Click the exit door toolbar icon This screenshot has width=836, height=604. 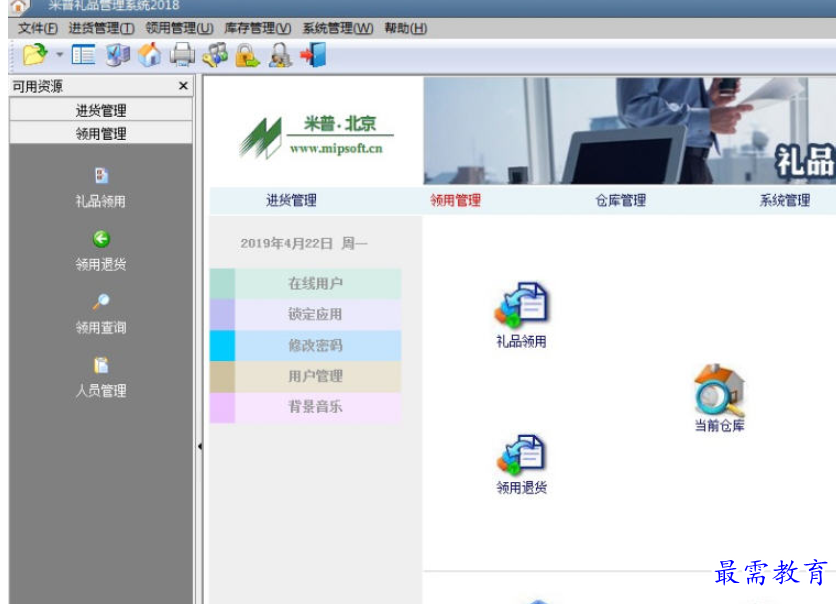[314, 54]
